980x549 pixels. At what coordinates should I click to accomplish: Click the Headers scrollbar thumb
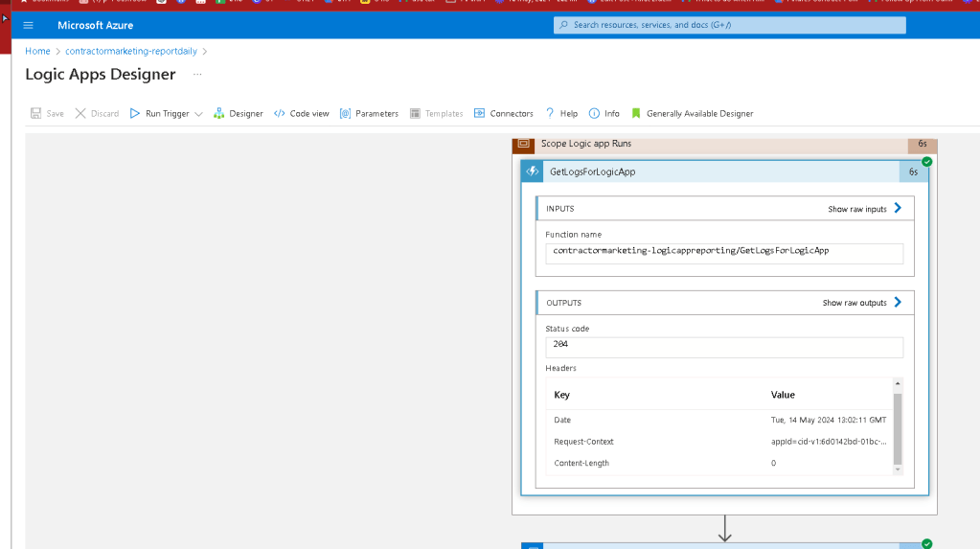[x=898, y=428]
